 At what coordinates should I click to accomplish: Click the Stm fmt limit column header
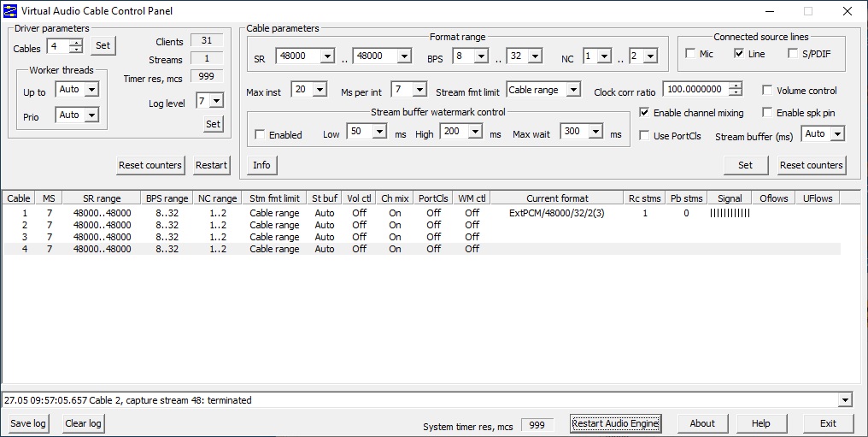pos(274,198)
